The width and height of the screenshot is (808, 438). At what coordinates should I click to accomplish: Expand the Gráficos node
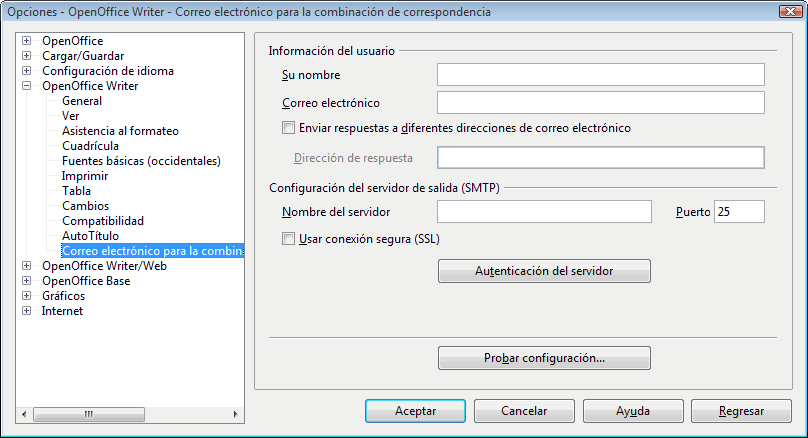point(27,296)
